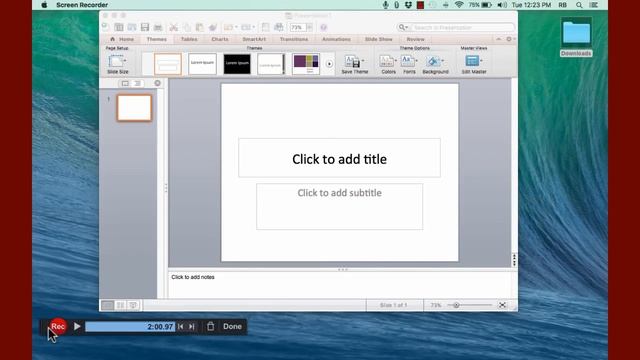The width and height of the screenshot is (640, 360).
Task: Click the Cut scissors icon
Action: [174, 27]
